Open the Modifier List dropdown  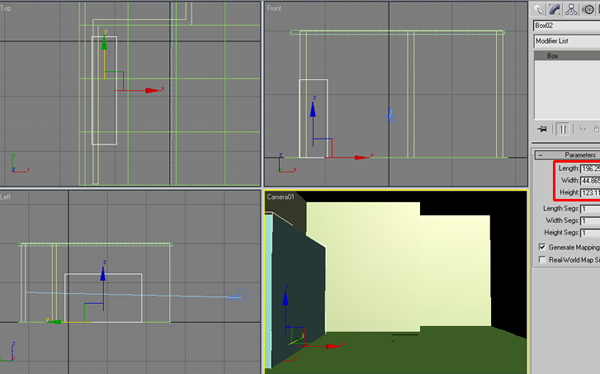point(567,41)
